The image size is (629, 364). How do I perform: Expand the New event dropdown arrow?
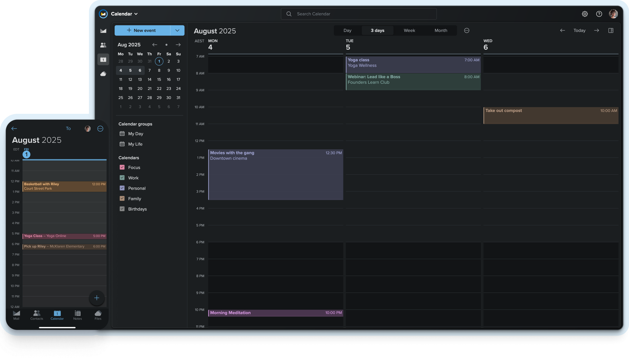point(177,30)
